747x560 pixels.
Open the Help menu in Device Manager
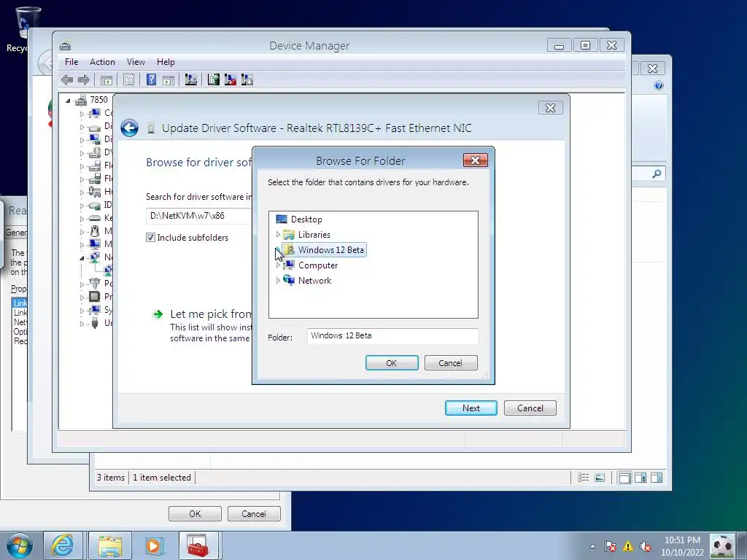coord(166,62)
